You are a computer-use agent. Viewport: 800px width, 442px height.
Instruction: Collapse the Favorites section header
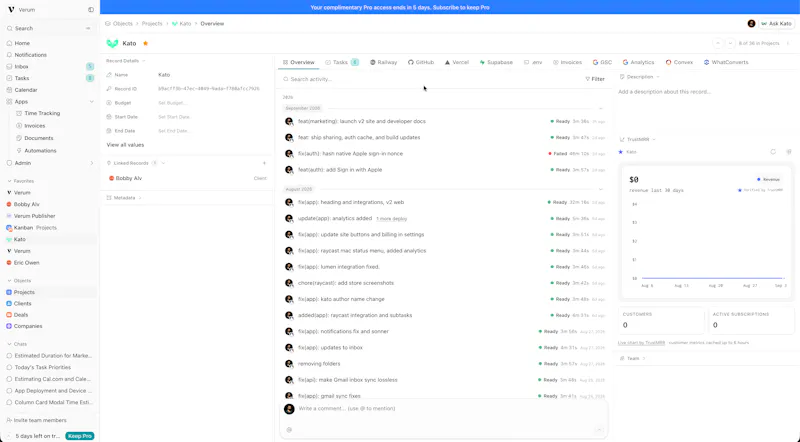click(20, 181)
